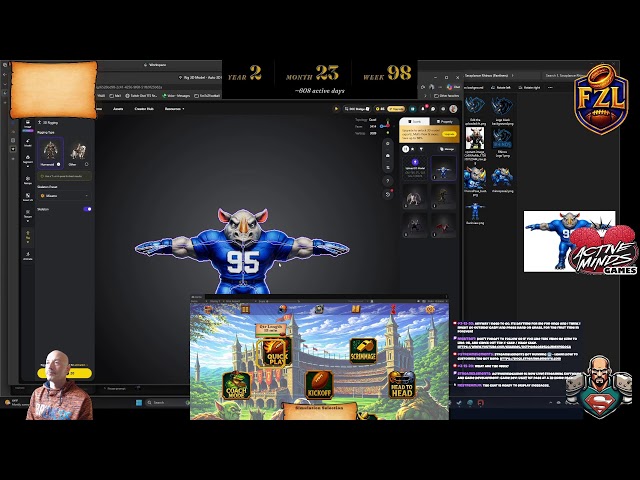Switch to the Assets tab in right panel
The width and height of the screenshot is (640, 480).
pos(415,122)
